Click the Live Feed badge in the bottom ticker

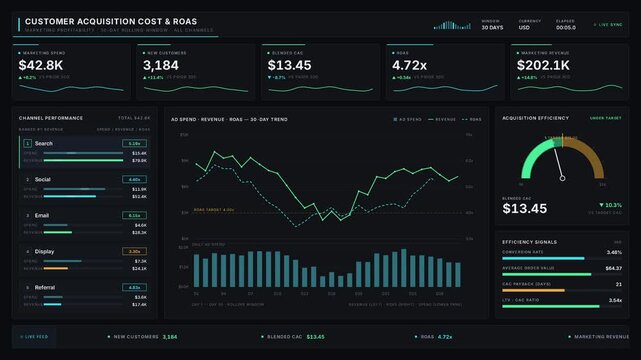pyautogui.click(x=34, y=337)
